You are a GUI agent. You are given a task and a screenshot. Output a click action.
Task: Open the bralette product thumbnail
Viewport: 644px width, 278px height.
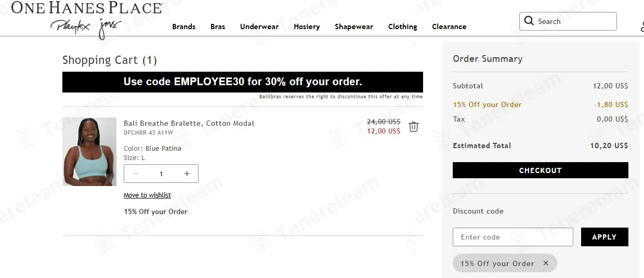[89, 152]
